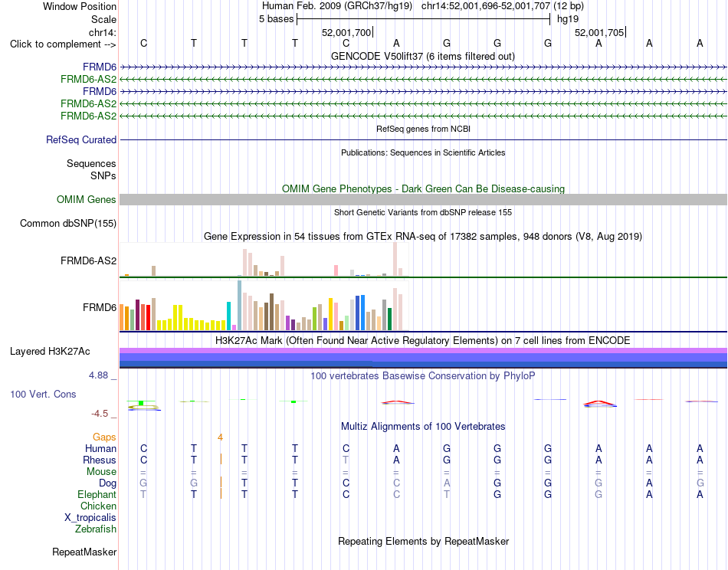This screenshot has width=728, height=570.
Task: Click the 'Human Feb. 2009 (GRCh37/hg19)' assembly title
Action: [x=339, y=6]
